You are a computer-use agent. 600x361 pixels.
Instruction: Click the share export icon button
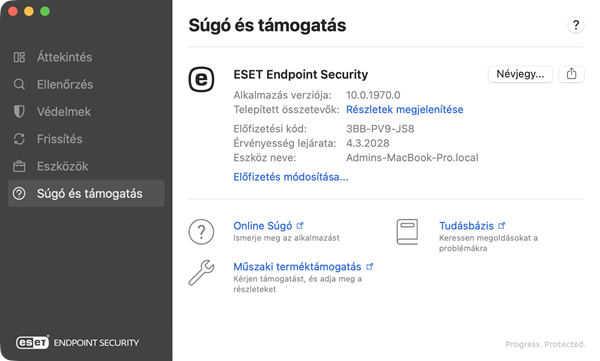pyautogui.click(x=571, y=74)
